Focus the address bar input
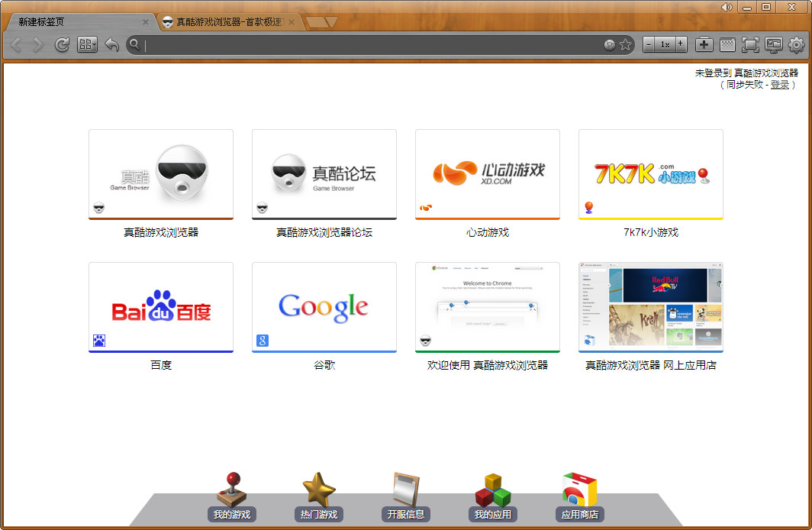Viewport: 812px width, 530px height. pos(373,45)
